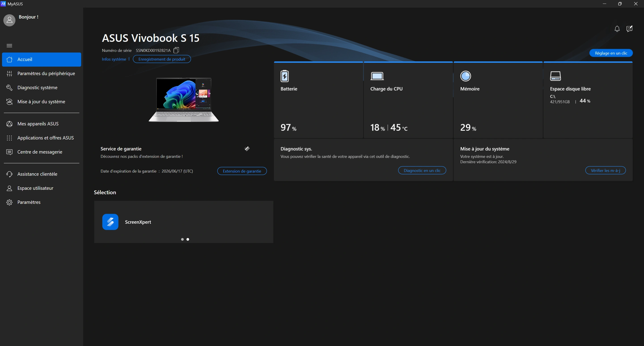
Task: Click Diagnostic en un clic button
Action: point(422,170)
